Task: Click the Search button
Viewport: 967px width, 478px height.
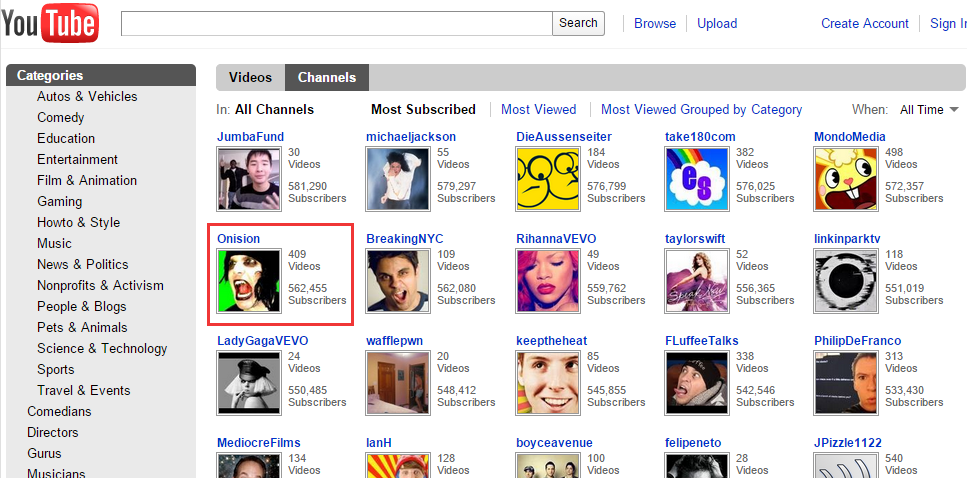Action: click(578, 23)
